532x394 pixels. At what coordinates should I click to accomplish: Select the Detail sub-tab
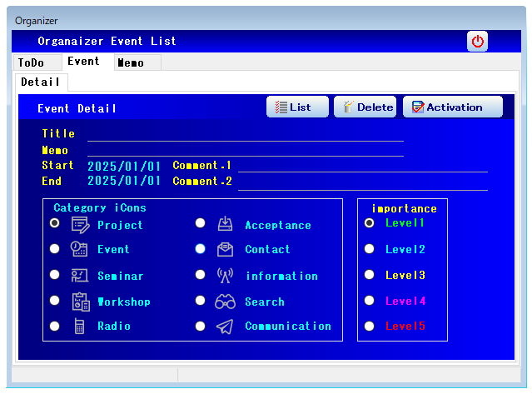coord(41,82)
